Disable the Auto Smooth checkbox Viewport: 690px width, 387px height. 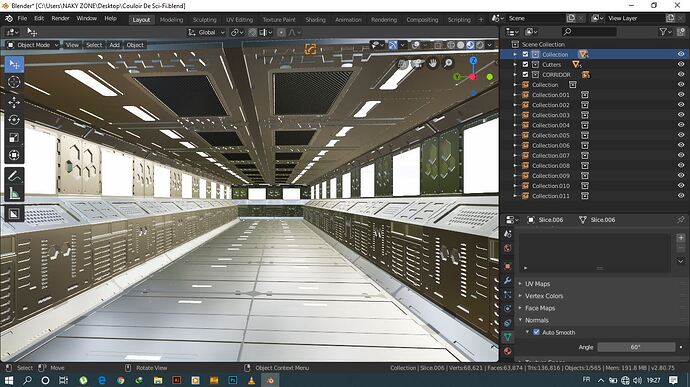click(x=536, y=332)
